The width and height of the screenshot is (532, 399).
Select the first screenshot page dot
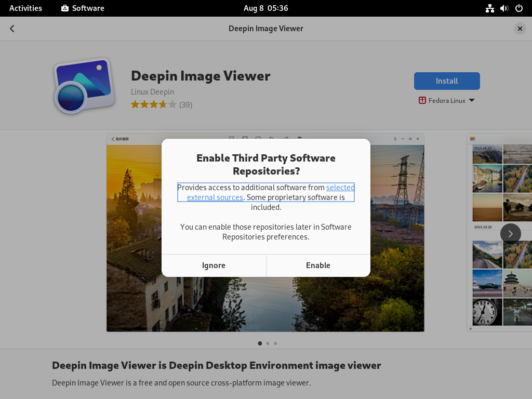(260, 343)
